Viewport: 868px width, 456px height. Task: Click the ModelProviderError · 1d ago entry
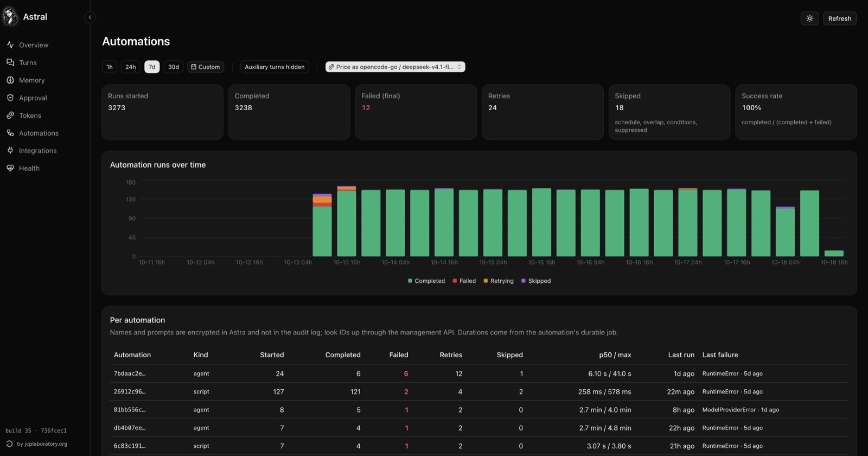[741, 410]
